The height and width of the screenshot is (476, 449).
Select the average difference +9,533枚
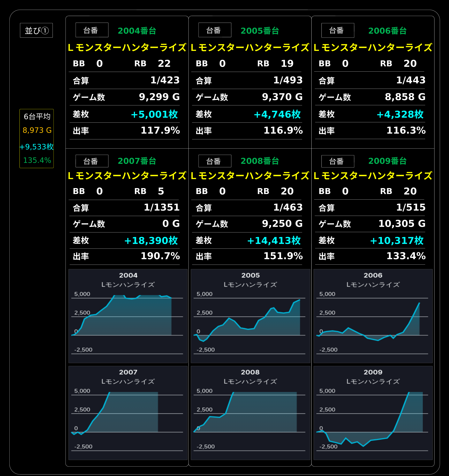pyautogui.click(x=37, y=147)
